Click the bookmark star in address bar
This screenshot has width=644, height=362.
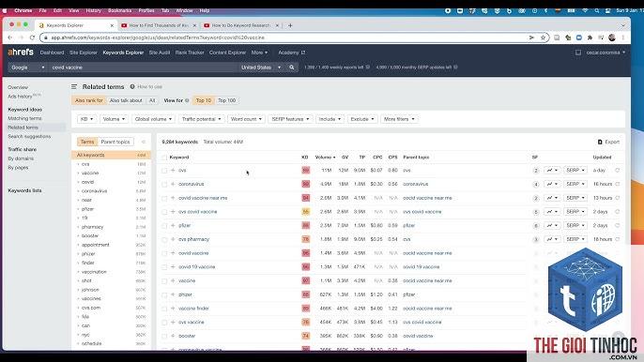coord(543,38)
